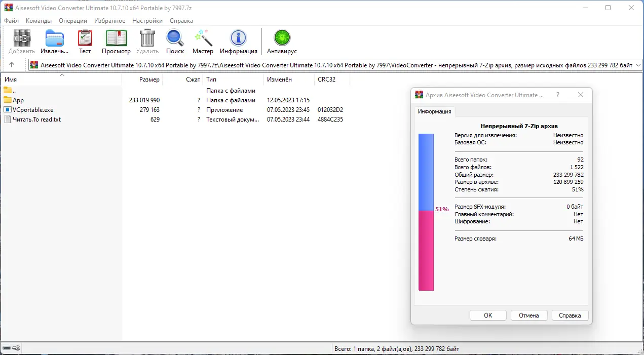This screenshot has width=644, height=355.
Task: Click the Читать.To read.txt file icon
Action: point(8,119)
